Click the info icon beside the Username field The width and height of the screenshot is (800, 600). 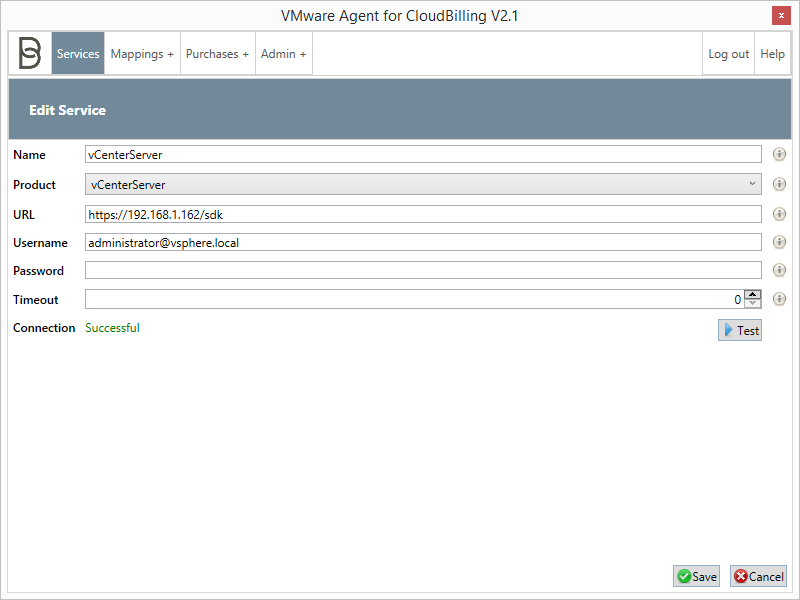[x=779, y=241]
